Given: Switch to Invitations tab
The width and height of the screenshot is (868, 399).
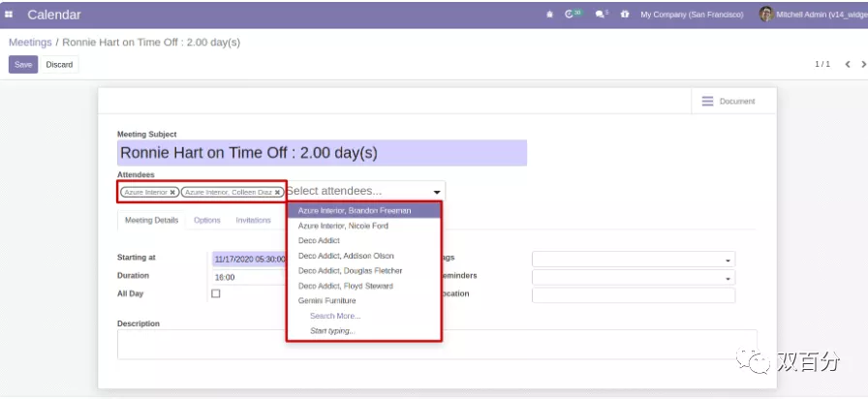Looking at the screenshot, I should (x=254, y=220).
